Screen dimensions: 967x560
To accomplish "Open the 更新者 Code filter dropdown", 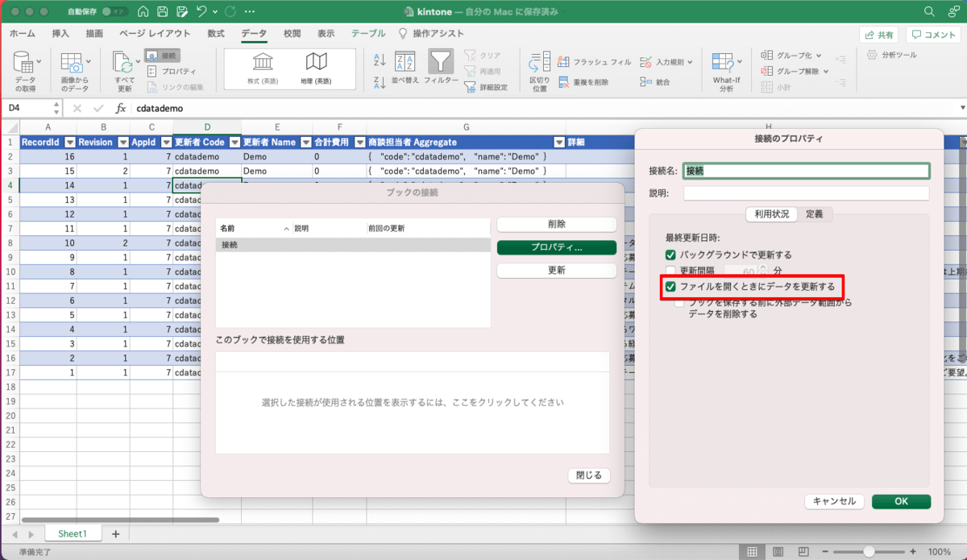I will 233,142.
